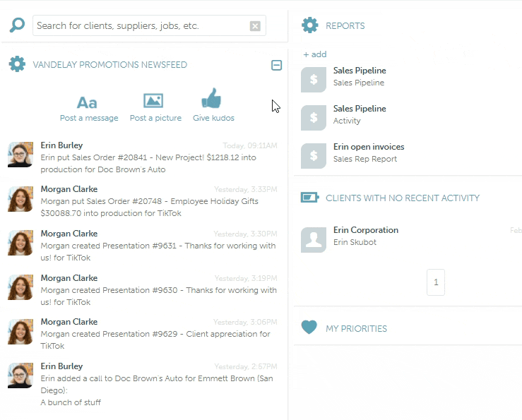Open the Sales Pipeline Activity report icon
Screen dimensions: 522x420
(314, 118)
